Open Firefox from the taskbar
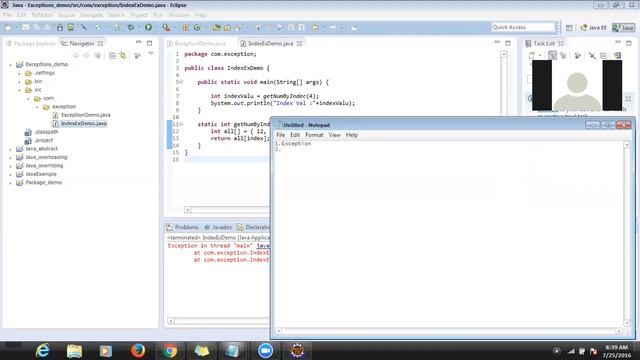640x360 pixels. tap(138, 351)
